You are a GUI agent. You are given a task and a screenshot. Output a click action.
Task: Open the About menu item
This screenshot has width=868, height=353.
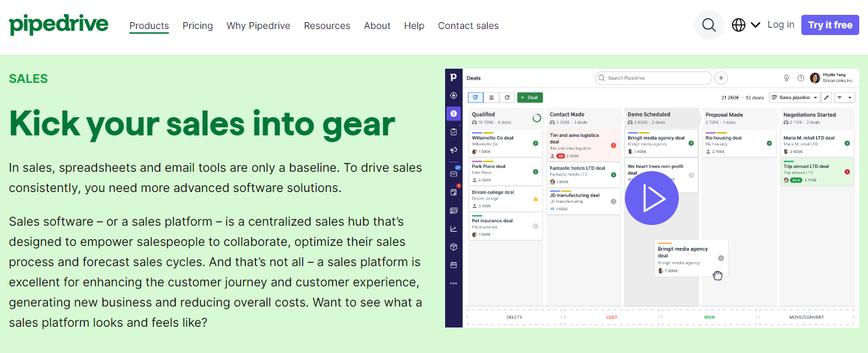[377, 26]
